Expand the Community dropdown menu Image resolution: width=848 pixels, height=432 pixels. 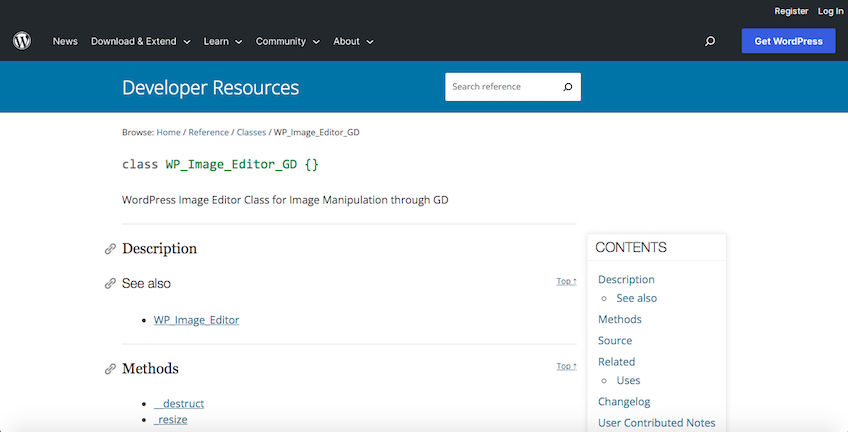[288, 41]
